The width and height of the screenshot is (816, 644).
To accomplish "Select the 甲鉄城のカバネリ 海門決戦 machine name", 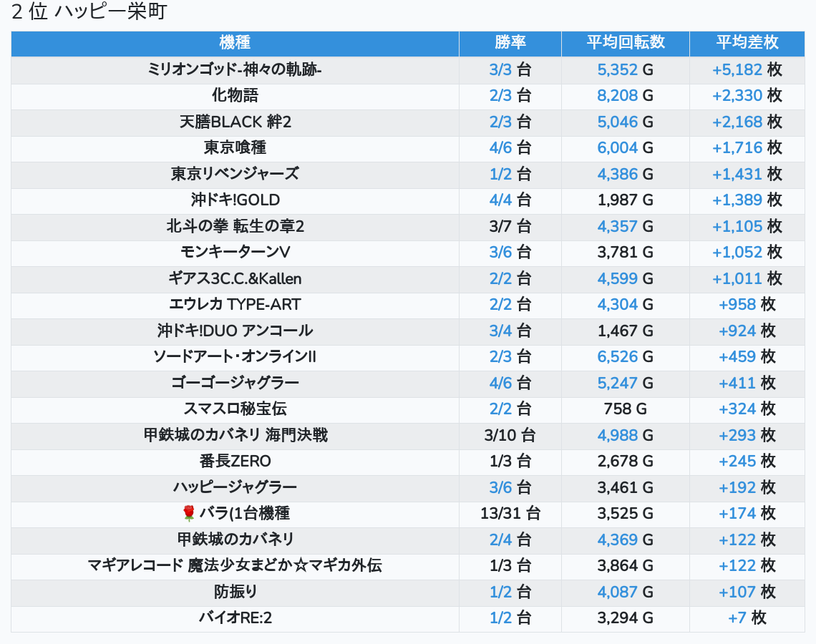I will click(x=235, y=435).
